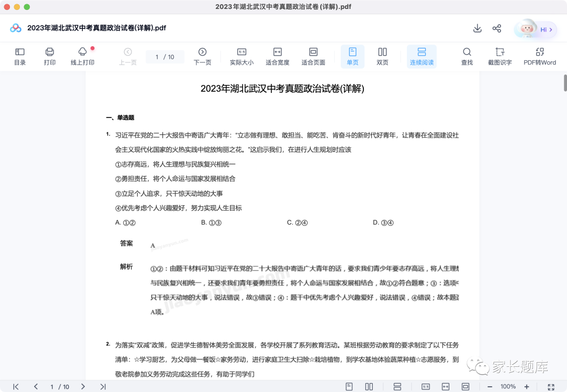The width and height of the screenshot is (567, 392).
Task: Click statement ②勇担责任 line
Action: (175, 179)
